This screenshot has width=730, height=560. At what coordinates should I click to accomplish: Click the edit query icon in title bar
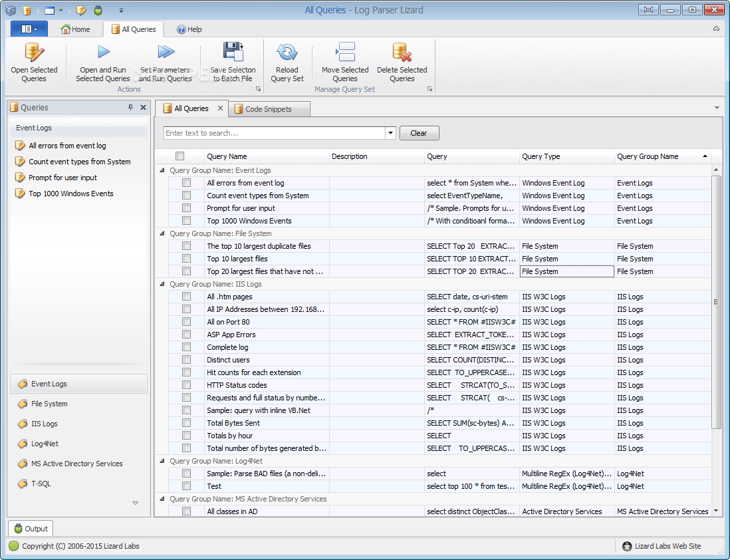pos(81,10)
